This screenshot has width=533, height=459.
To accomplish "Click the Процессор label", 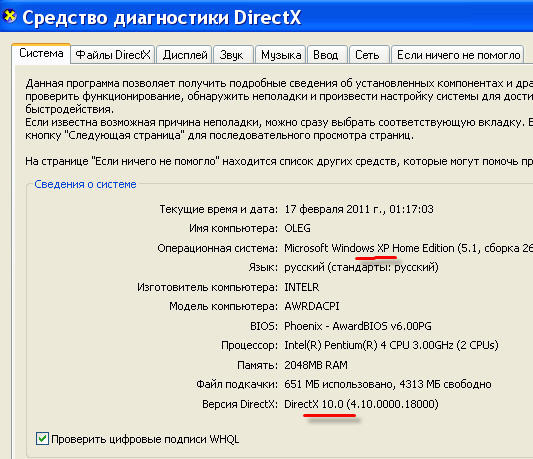I will pos(250,345).
